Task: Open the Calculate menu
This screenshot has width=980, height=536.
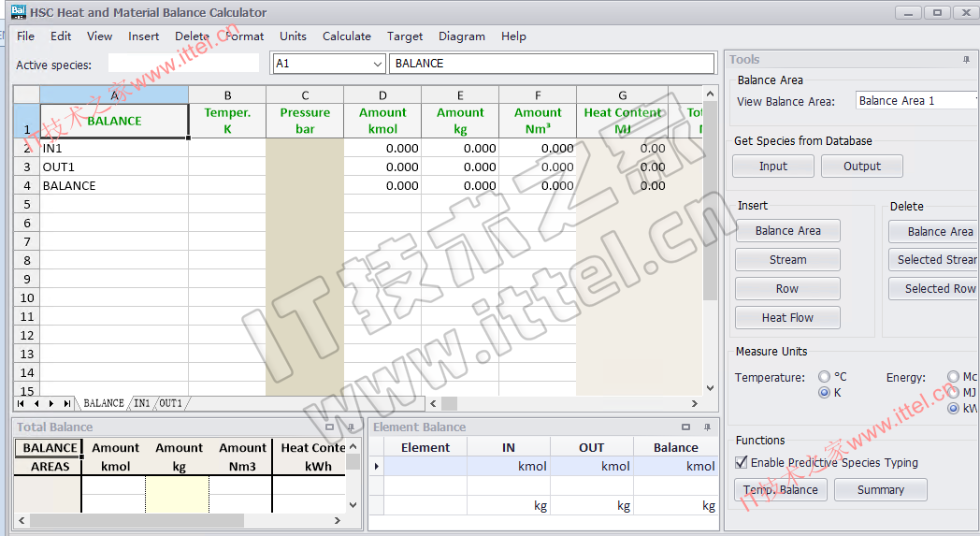Action: point(347,36)
